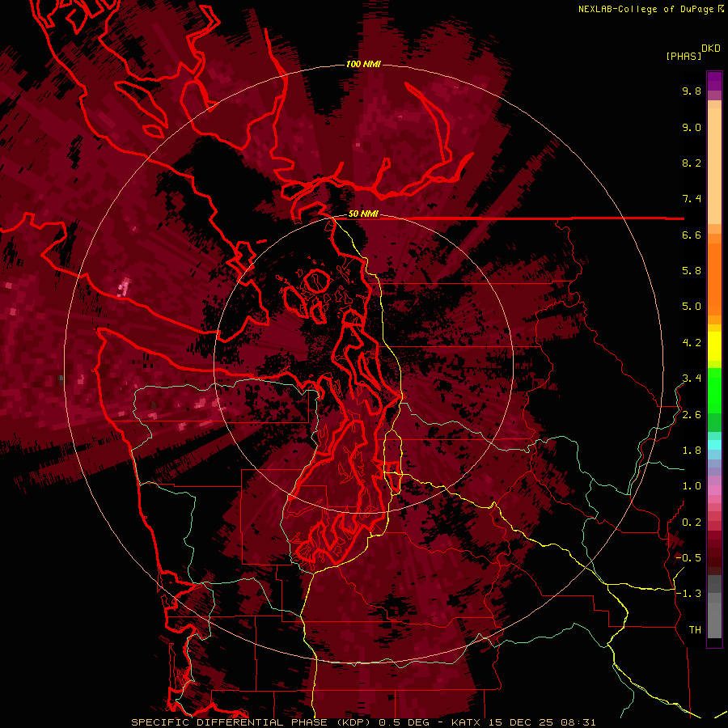Screen dimensions: 728x728
Task: Click the bright green band of the color bar
Action: pos(714,391)
